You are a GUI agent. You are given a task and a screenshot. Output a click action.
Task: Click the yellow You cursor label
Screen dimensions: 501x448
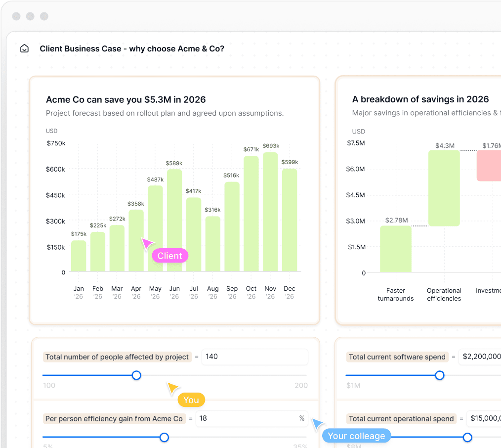pyautogui.click(x=191, y=400)
